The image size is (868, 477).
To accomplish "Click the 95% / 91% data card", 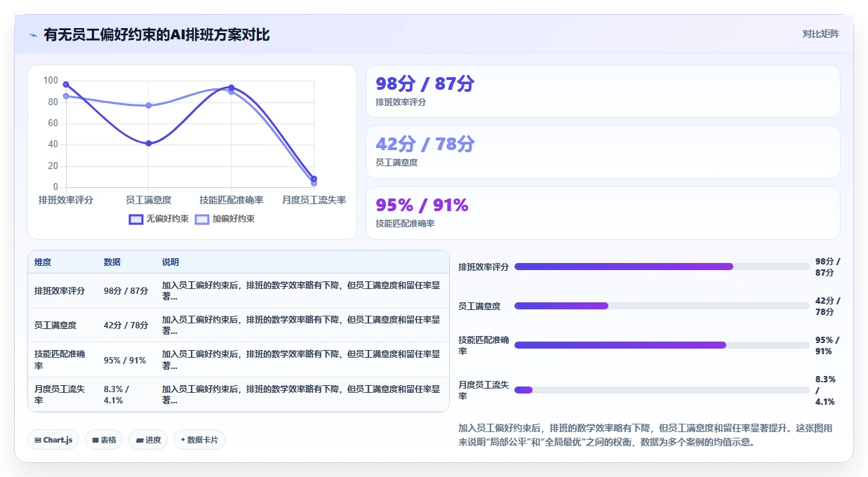I will coord(603,213).
